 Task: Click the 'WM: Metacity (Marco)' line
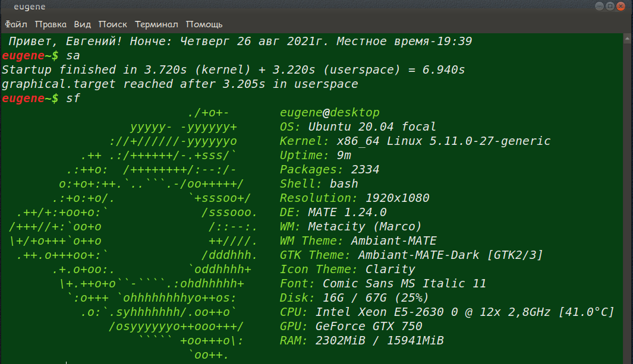[x=351, y=227]
